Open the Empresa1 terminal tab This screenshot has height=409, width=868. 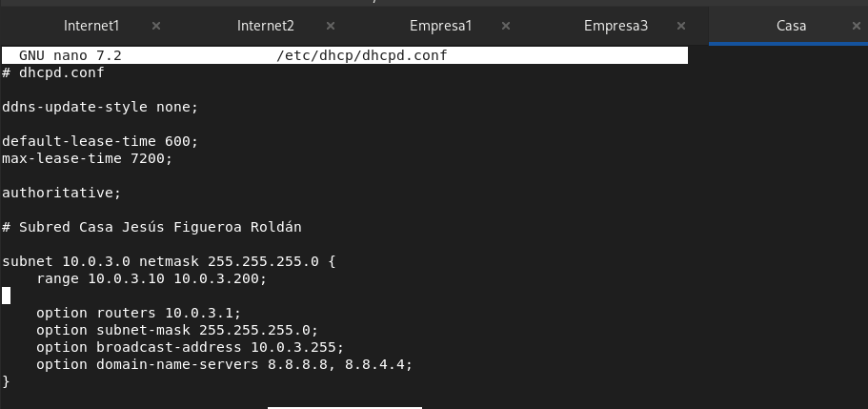(440, 26)
